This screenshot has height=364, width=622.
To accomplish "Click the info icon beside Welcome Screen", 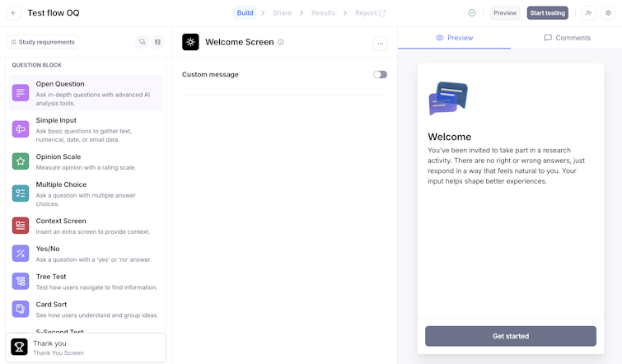I will [x=281, y=42].
